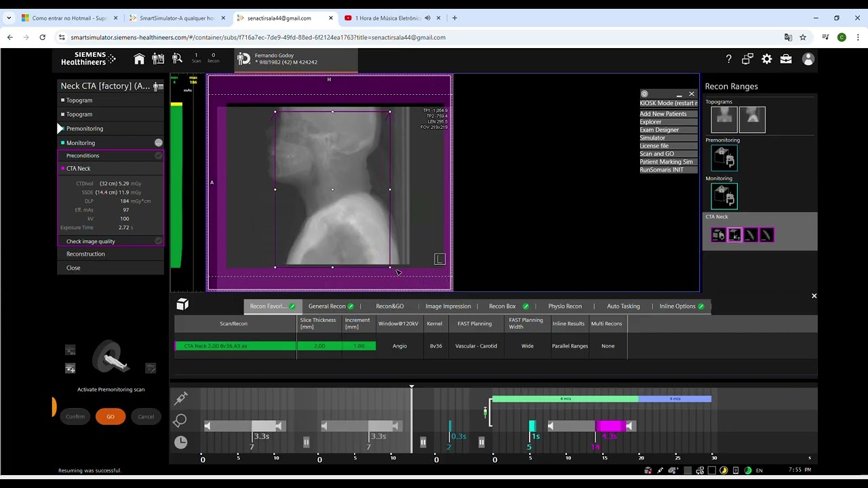
Task: Open the Recon&GO tab
Action: pos(390,306)
